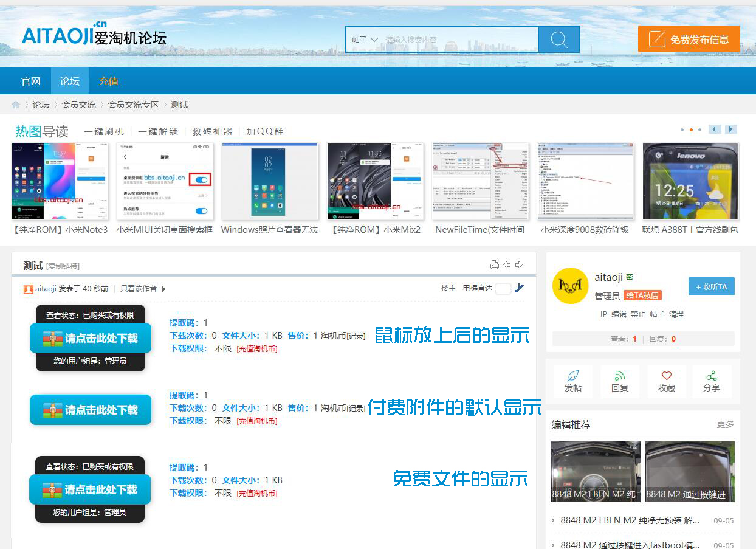Focus the search keyword input field
The height and width of the screenshot is (549, 756).
tap(460, 40)
